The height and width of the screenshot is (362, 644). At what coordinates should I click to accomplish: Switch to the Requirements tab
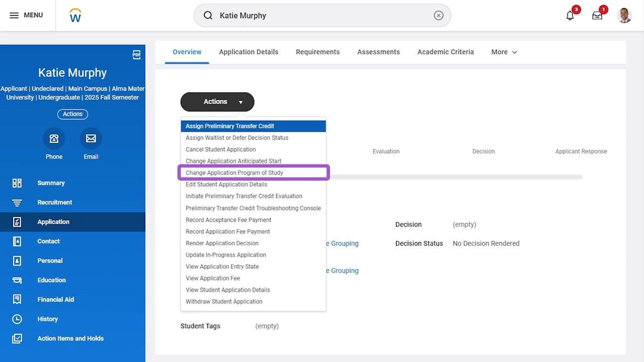pyautogui.click(x=317, y=52)
